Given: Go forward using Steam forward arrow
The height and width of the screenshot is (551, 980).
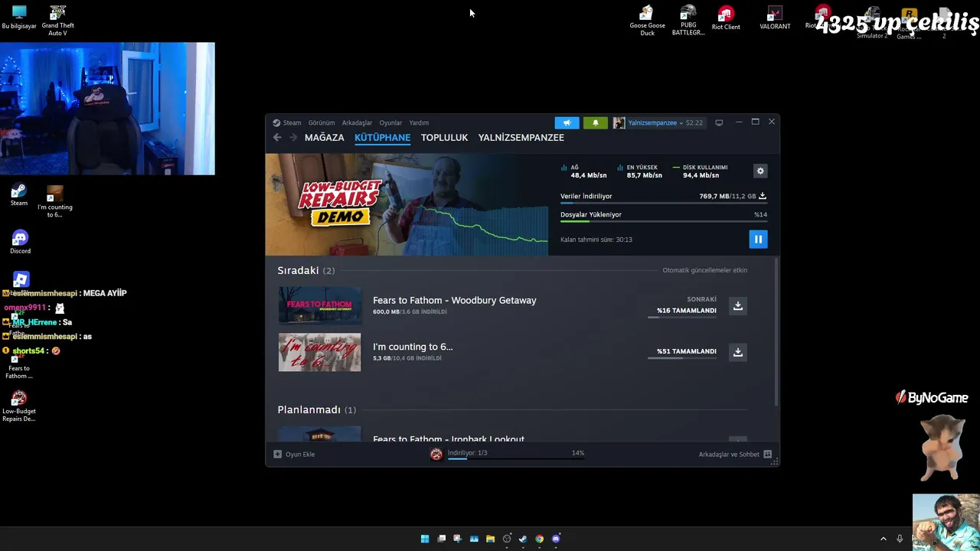Looking at the screenshot, I should click(x=292, y=138).
